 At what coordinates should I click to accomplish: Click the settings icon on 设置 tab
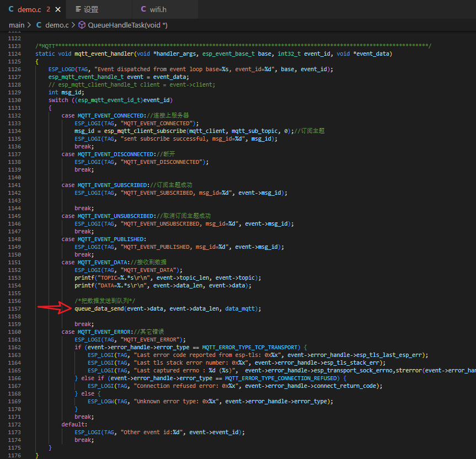tap(78, 9)
